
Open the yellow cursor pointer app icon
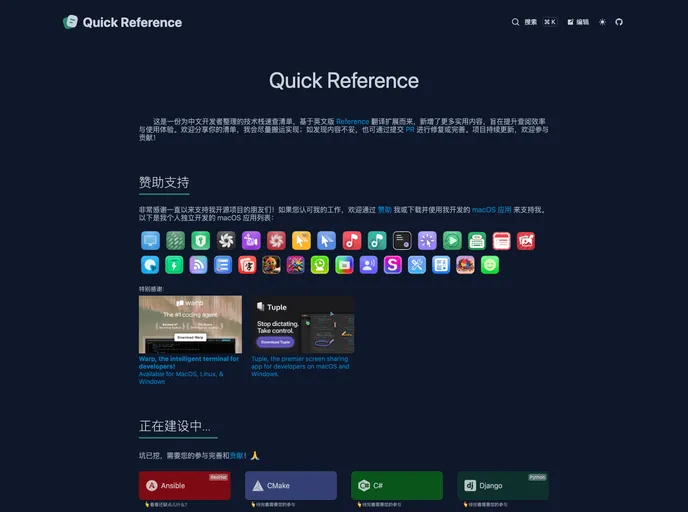point(301,241)
